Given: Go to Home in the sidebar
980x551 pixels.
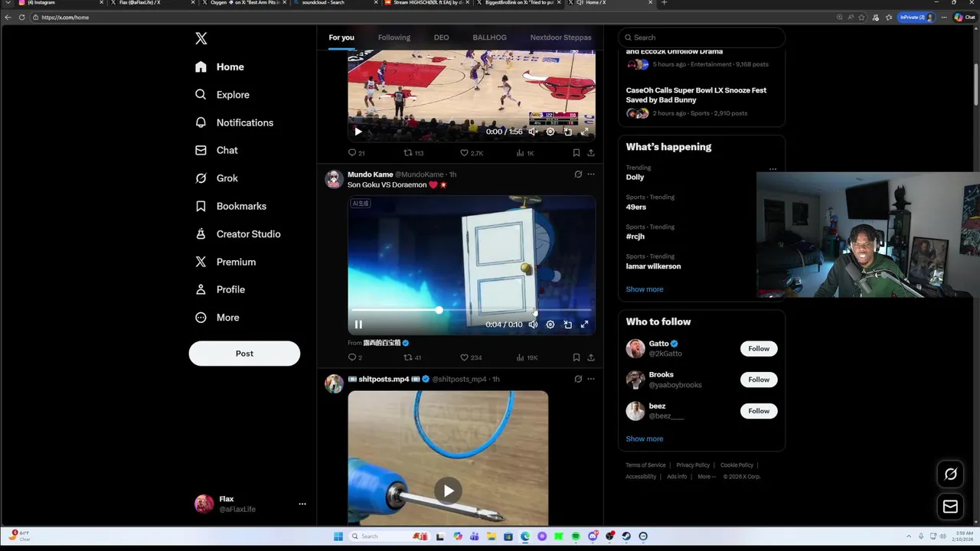Looking at the screenshot, I should click(220, 67).
